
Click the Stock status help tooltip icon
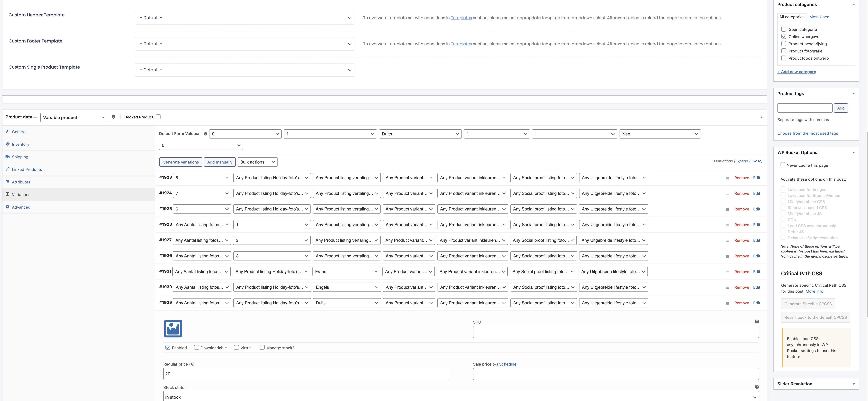tap(756, 387)
